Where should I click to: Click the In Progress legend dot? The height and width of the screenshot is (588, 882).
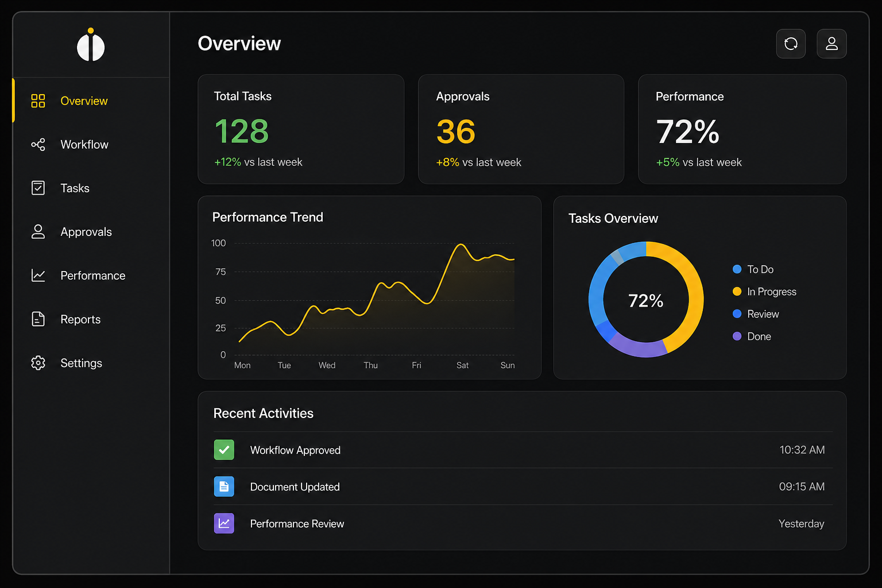(x=737, y=291)
